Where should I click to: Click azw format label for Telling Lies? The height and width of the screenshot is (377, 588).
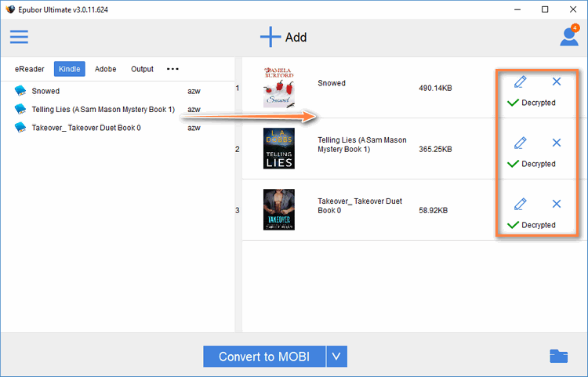coord(194,110)
